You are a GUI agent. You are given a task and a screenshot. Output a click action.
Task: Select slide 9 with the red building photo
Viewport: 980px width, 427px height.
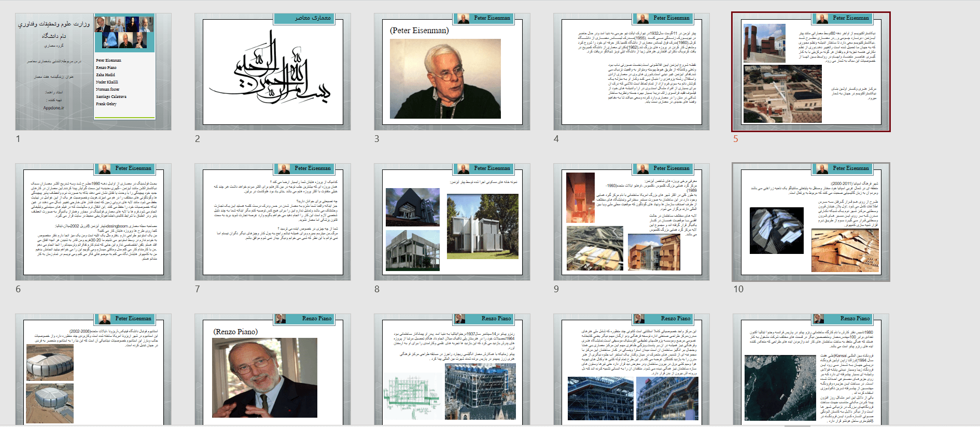click(632, 222)
